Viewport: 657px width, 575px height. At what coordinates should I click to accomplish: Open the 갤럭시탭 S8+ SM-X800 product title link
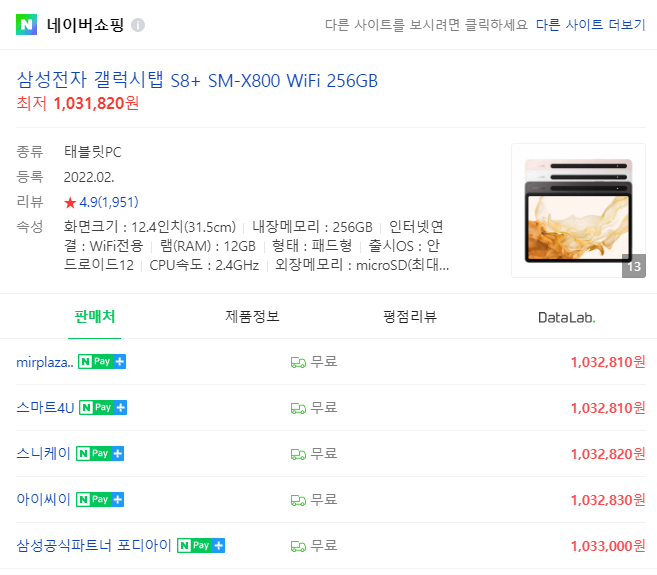point(197,80)
